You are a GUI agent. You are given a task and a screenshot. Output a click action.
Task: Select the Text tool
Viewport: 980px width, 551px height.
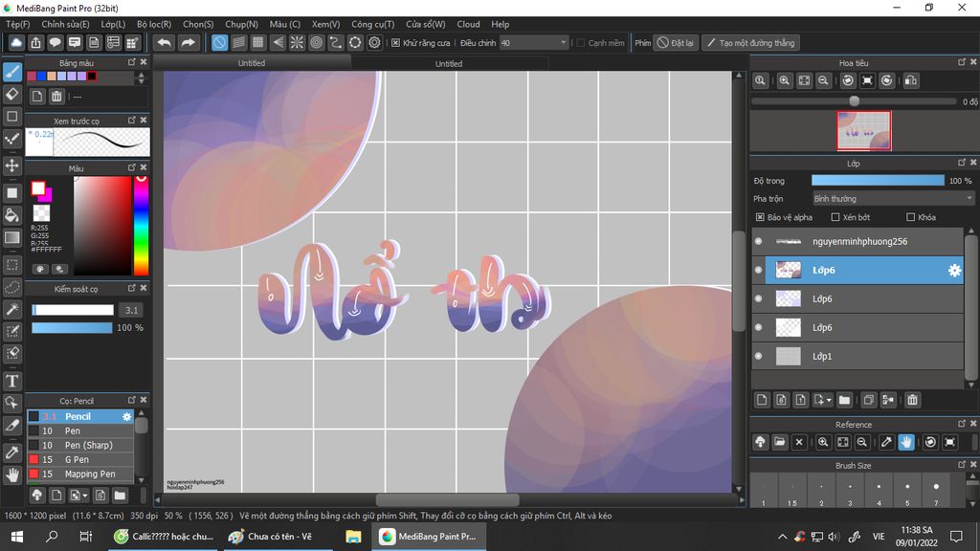click(x=11, y=381)
